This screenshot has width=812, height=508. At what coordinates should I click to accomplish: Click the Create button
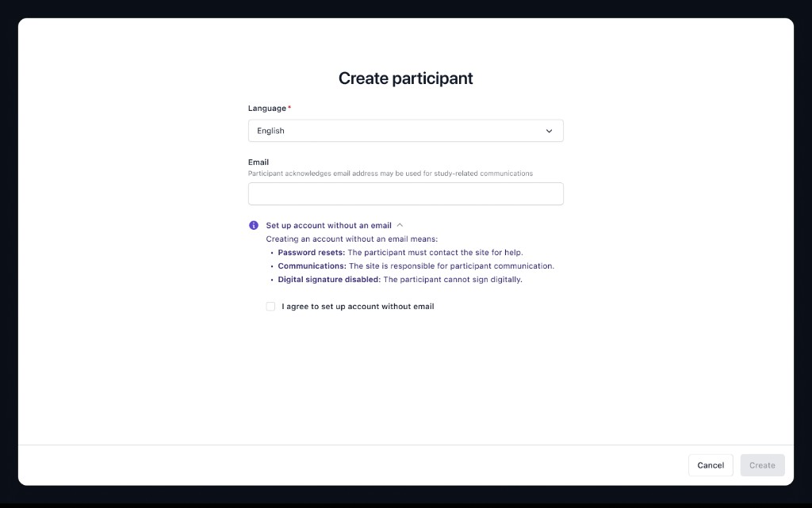tap(762, 465)
